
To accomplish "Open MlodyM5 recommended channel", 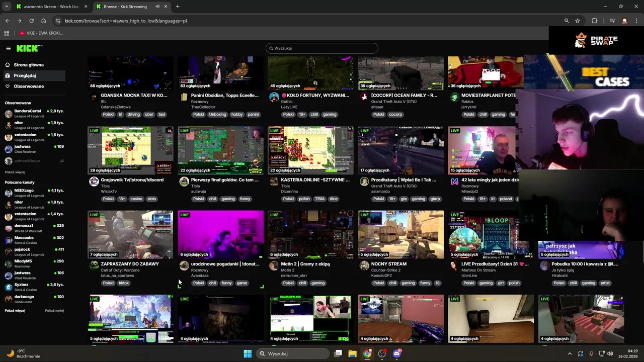I will [34, 263].
